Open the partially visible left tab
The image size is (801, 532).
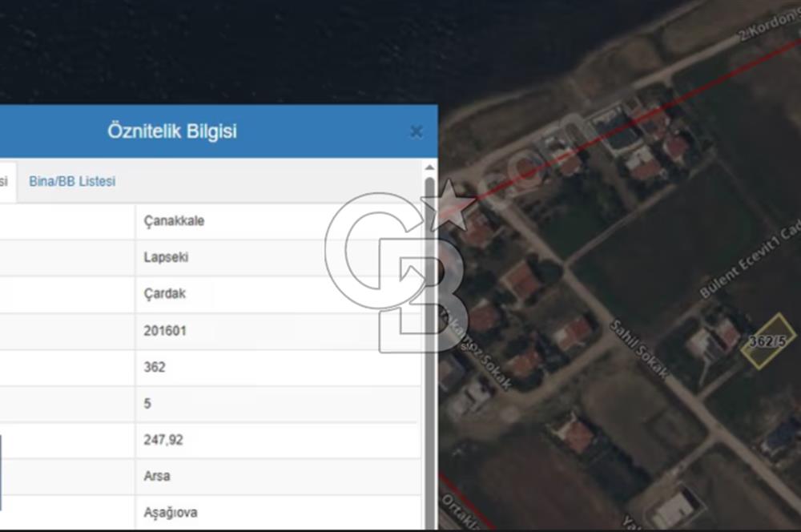pos(4,182)
